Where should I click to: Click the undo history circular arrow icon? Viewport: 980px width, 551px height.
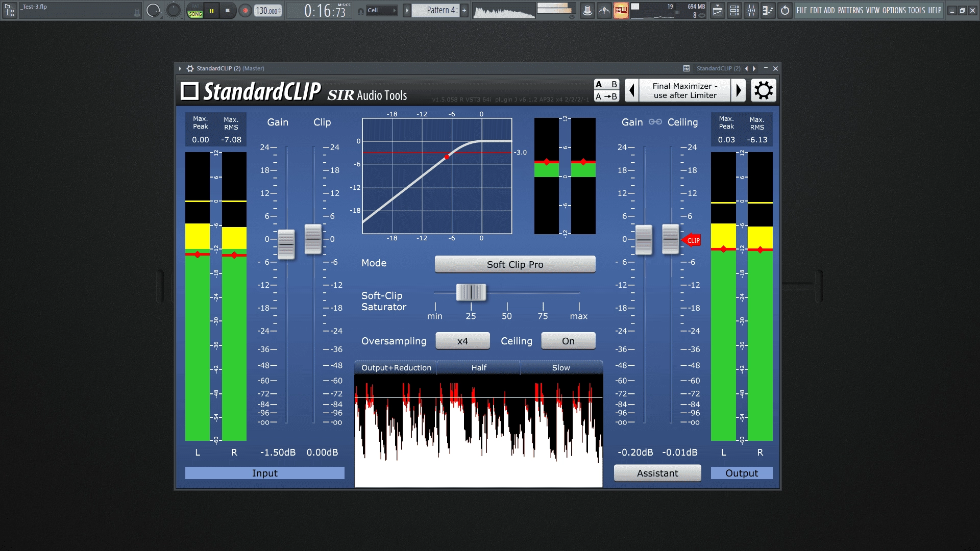[785, 10]
